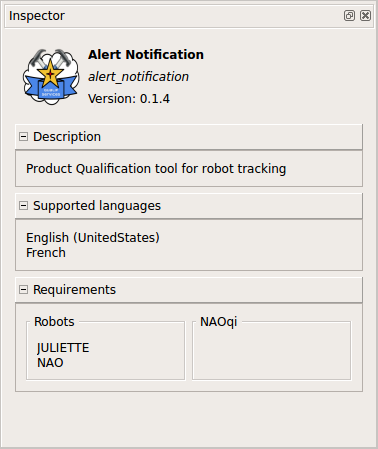Collapse the Requirements section
Viewport: 378px width, 449px height.
click(23, 290)
